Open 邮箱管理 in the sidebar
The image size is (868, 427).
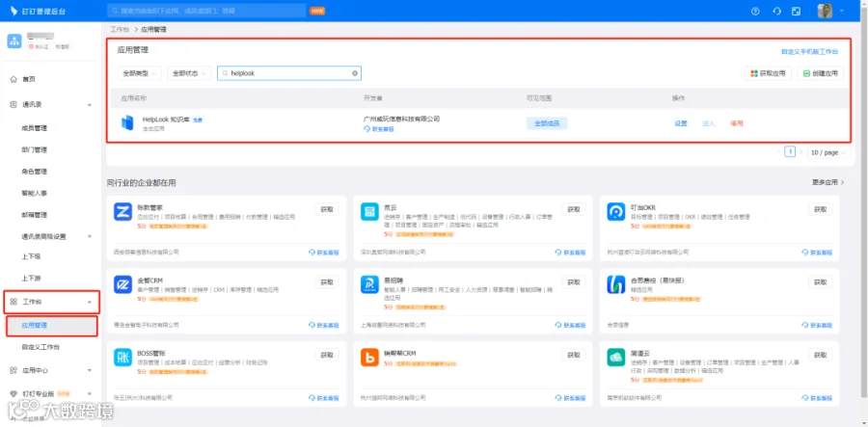tap(35, 215)
